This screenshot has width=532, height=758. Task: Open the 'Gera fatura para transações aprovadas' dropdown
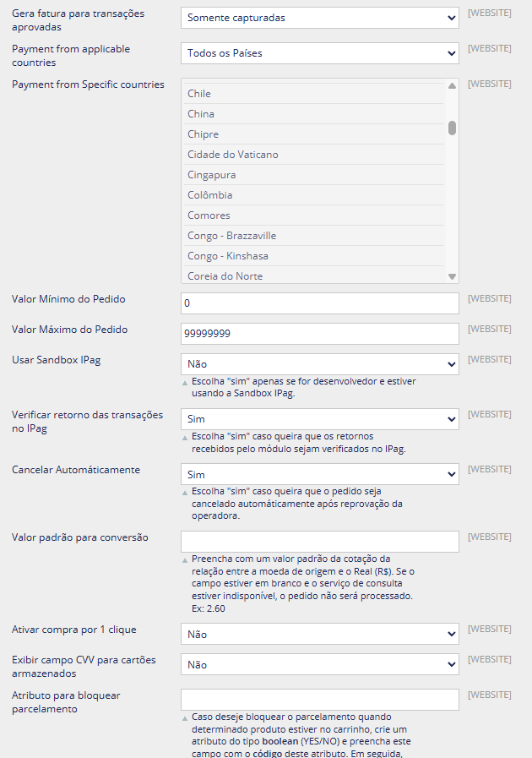pyautogui.click(x=319, y=18)
